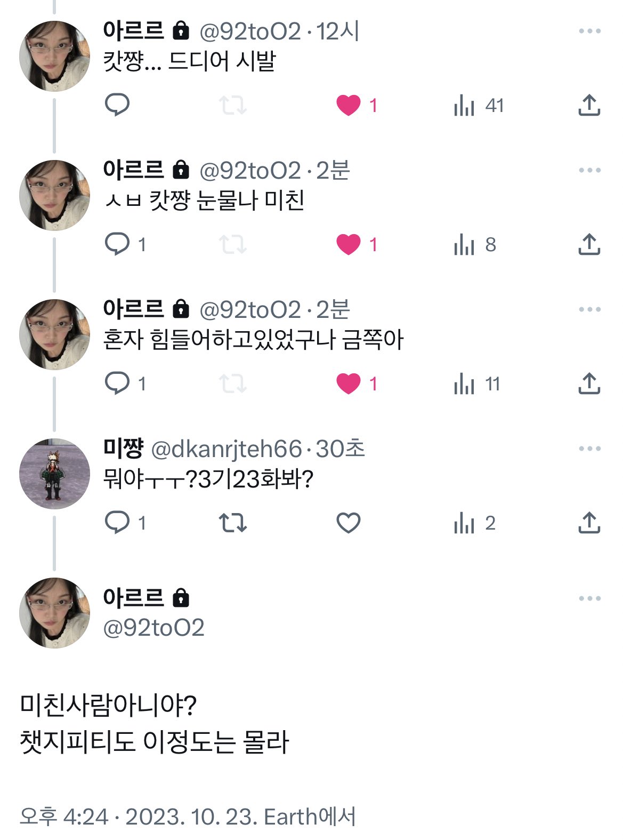Open reply thread on '혼자 힘들어하고있었구나' tweet
623x840 pixels.
(x=117, y=383)
